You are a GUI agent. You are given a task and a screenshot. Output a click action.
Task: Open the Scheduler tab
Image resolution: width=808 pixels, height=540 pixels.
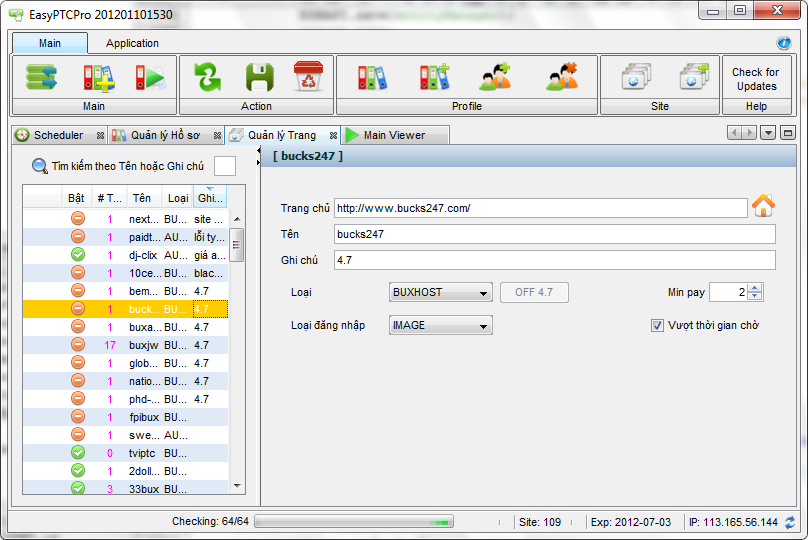[58, 135]
